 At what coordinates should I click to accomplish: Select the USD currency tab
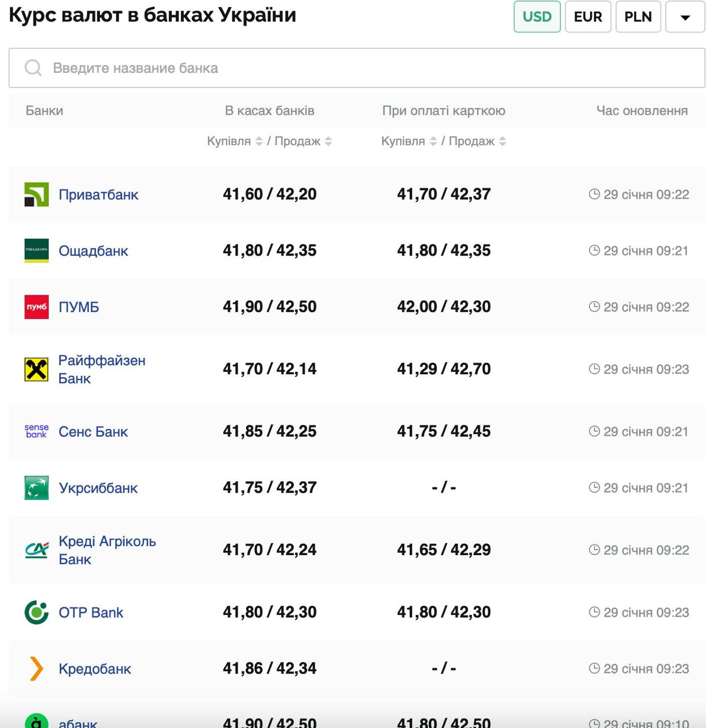[537, 16]
